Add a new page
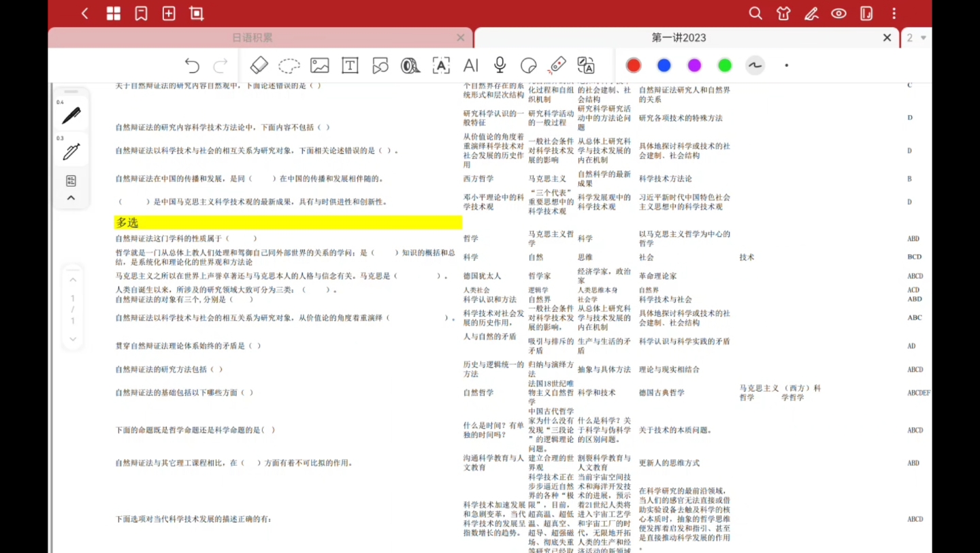Image resolution: width=980 pixels, height=553 pixels. click(169, 14)
